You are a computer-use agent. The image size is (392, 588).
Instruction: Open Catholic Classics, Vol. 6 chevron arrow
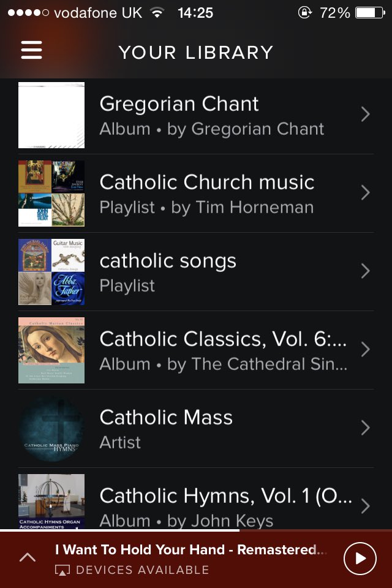pyautogui.click(x=366, y=350)
